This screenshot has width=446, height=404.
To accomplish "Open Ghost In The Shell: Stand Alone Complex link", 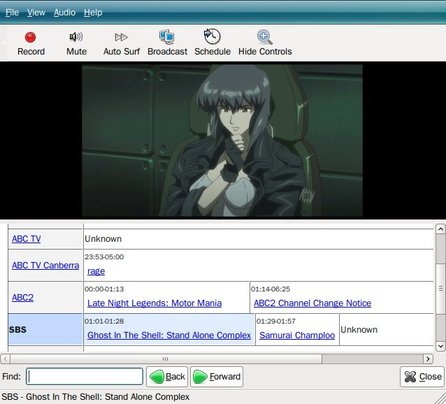I will [x=169, y=335].
